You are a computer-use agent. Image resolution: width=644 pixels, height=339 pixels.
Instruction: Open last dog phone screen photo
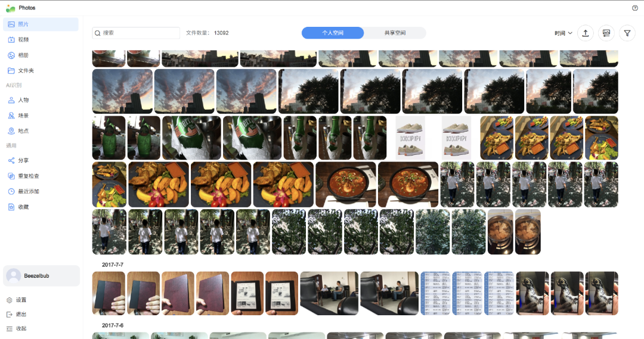(x=601, y=294)
